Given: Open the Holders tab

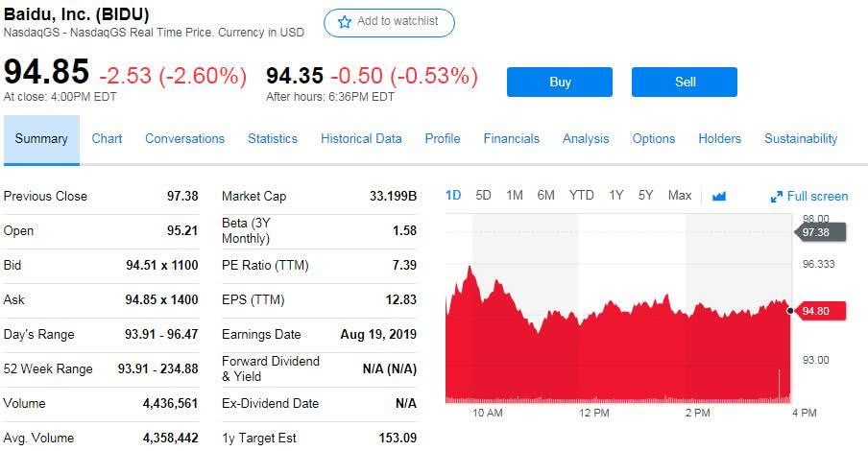Looking at the screenshot, I should [x=719, y=138].
